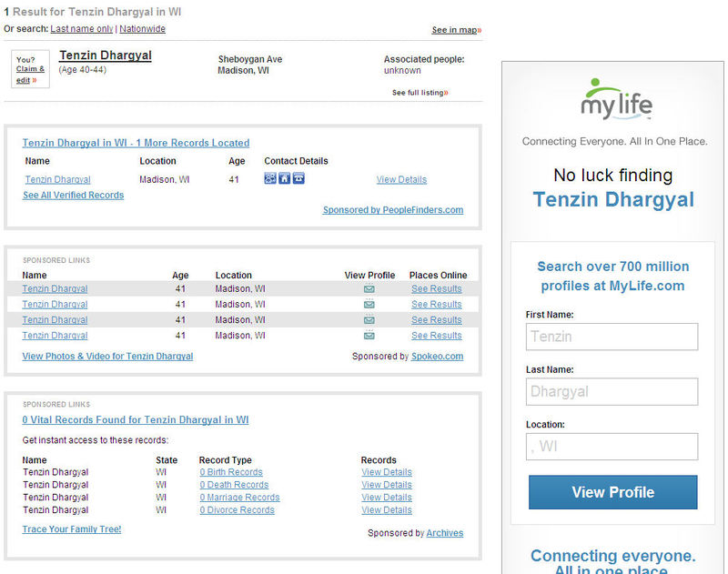This screenshot has width=728, height=574.
Task: Click the 'You? Claim & edit' box
Action: pos(30,70)
